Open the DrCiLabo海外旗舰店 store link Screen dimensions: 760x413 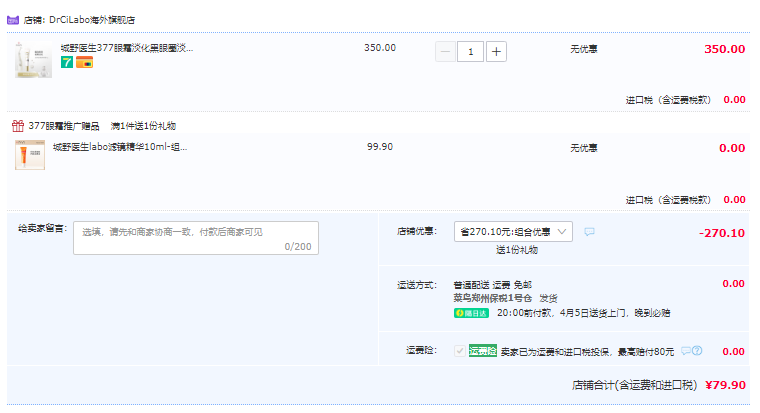tap(92, 20)
